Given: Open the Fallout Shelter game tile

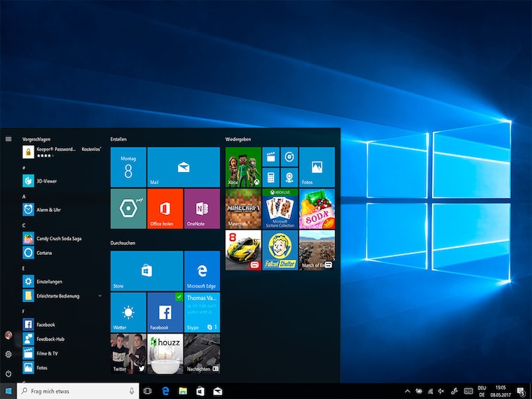Looking at the screenshot, I should tap(280, 250).
